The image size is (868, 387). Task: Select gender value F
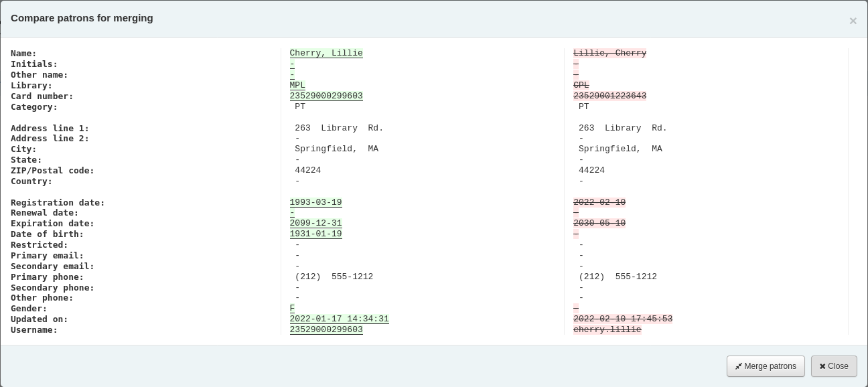[x=292, y=308]
